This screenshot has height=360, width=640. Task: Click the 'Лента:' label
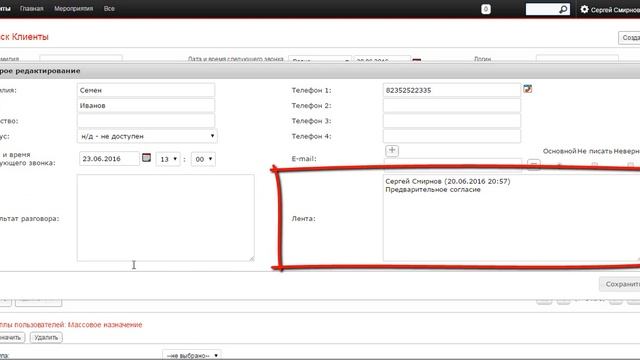(303, 219)
